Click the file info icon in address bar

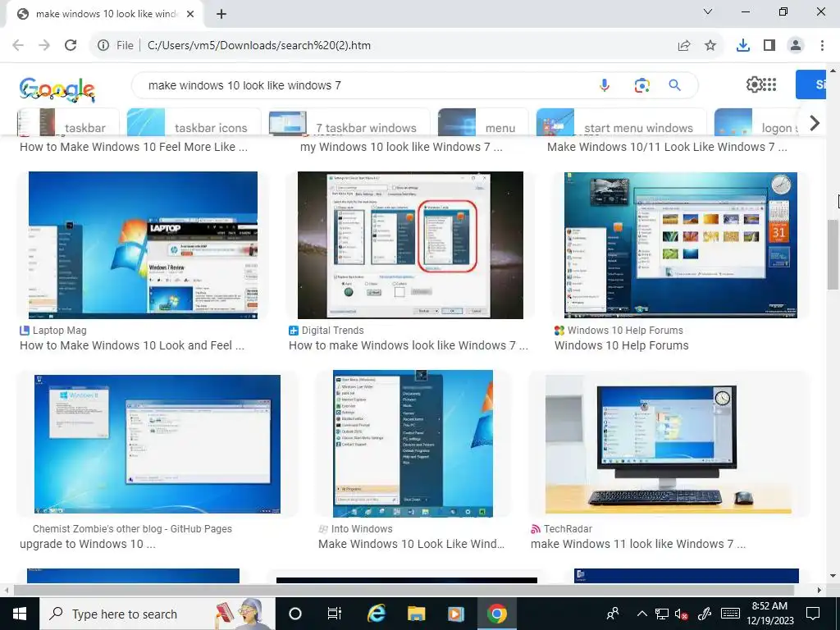[x=103, y=45]
